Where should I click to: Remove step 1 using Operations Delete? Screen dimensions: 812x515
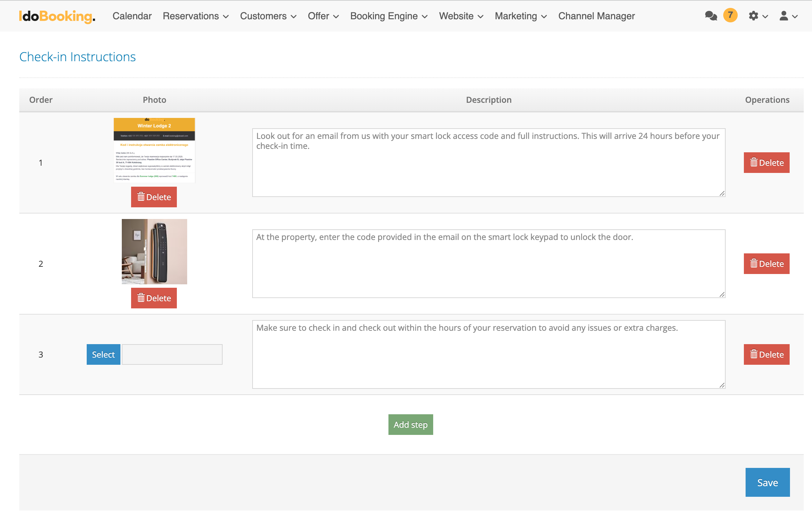[x=767, y=163]
